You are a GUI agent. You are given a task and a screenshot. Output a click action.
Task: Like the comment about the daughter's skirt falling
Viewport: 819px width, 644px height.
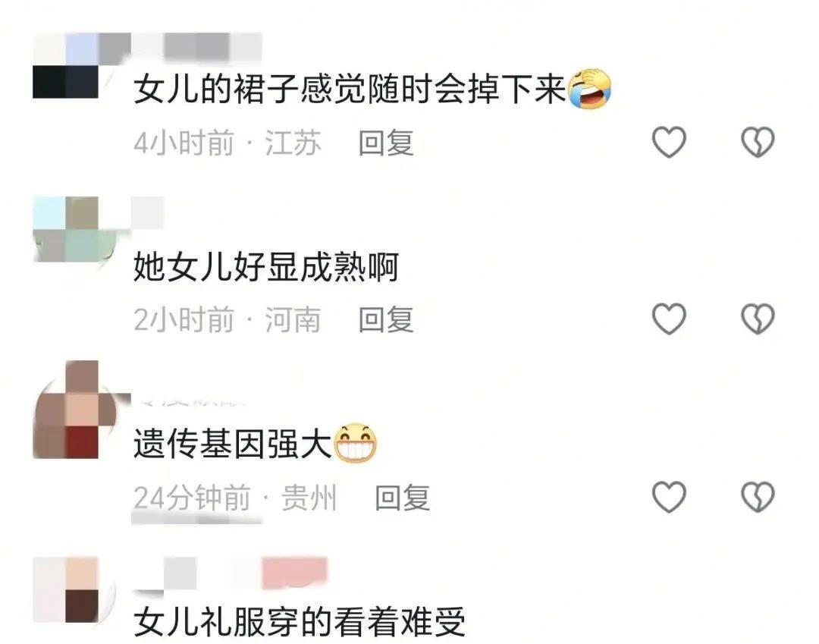669,142
